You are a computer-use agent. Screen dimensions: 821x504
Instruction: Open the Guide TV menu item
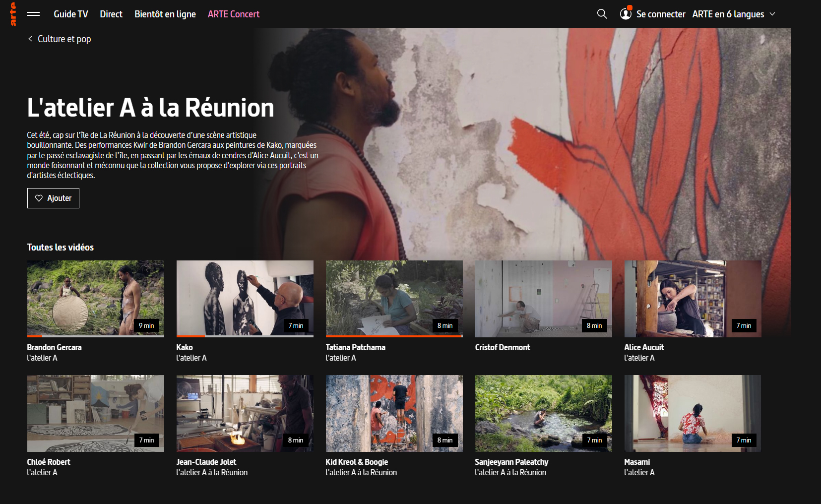[71, 14]
